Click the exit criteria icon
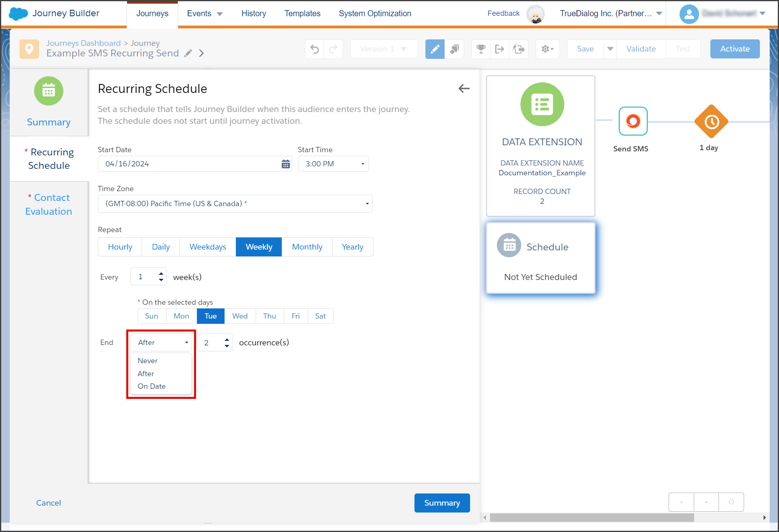779x532 pixels. coord(500,49)
